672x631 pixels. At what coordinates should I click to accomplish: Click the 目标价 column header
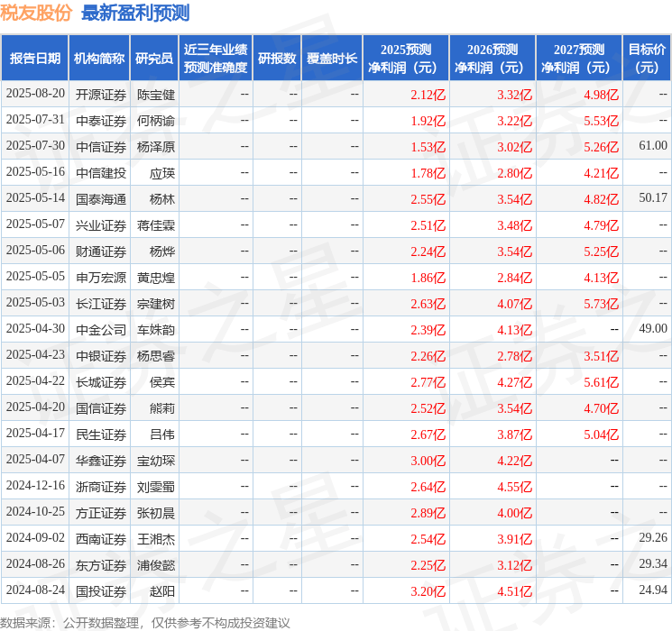[x=647, y=59]
